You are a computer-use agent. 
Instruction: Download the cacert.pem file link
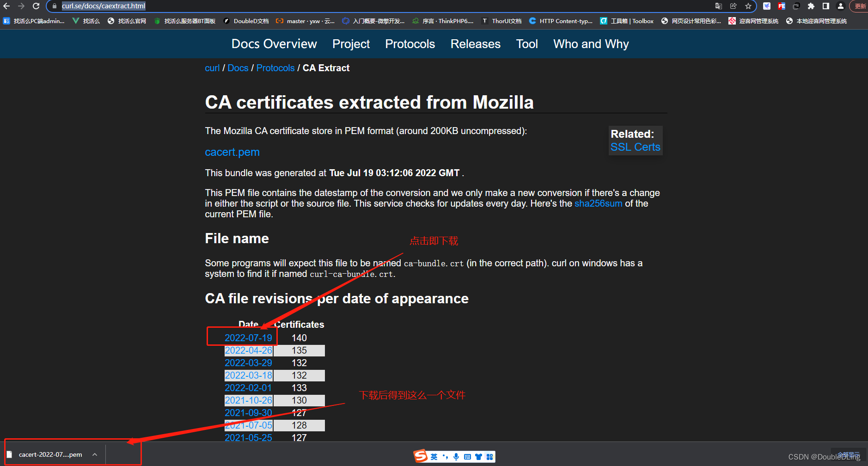232,152
